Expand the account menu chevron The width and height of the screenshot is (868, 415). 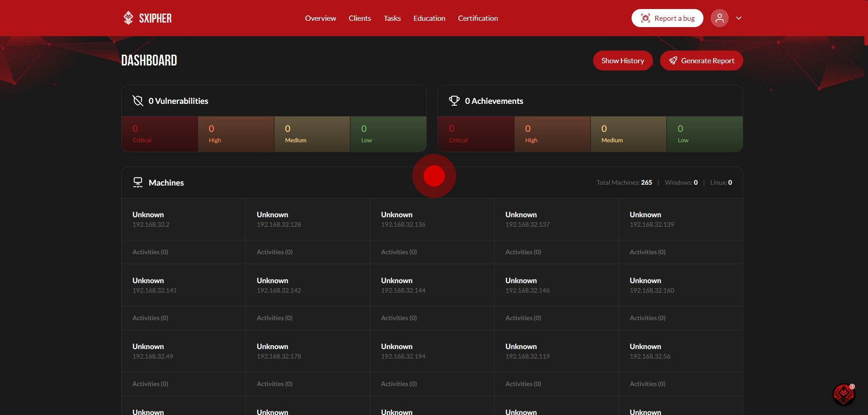click(x=739, y=18)
